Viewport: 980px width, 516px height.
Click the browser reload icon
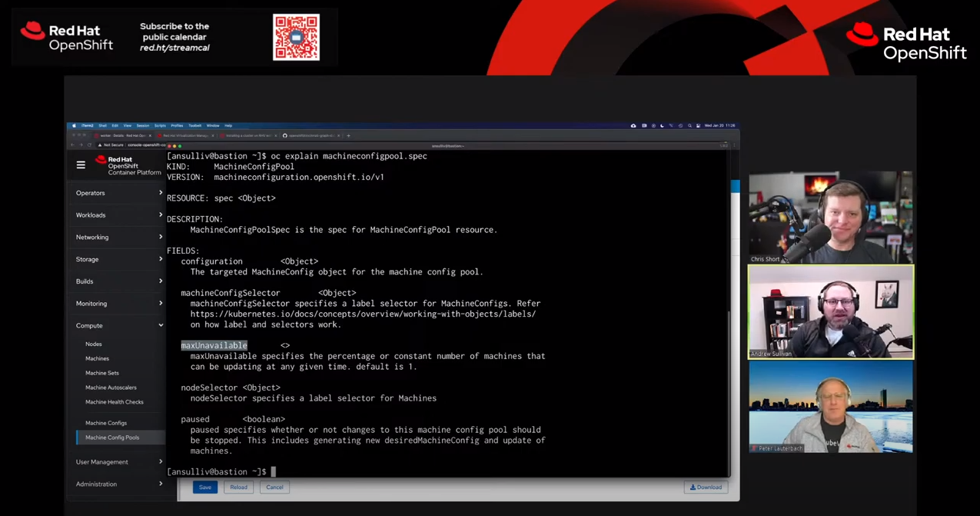click(x=89, y=145)
